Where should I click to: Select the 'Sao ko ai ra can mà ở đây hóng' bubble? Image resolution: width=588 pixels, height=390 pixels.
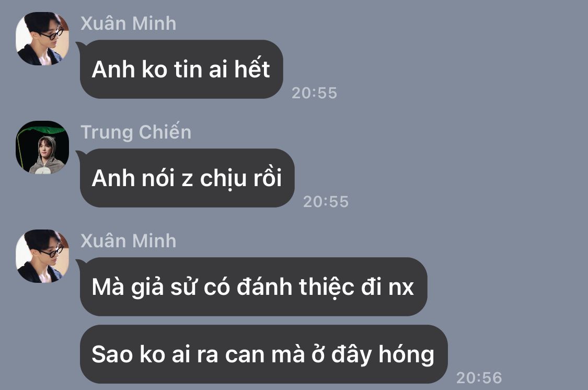[x=263, y=354]
